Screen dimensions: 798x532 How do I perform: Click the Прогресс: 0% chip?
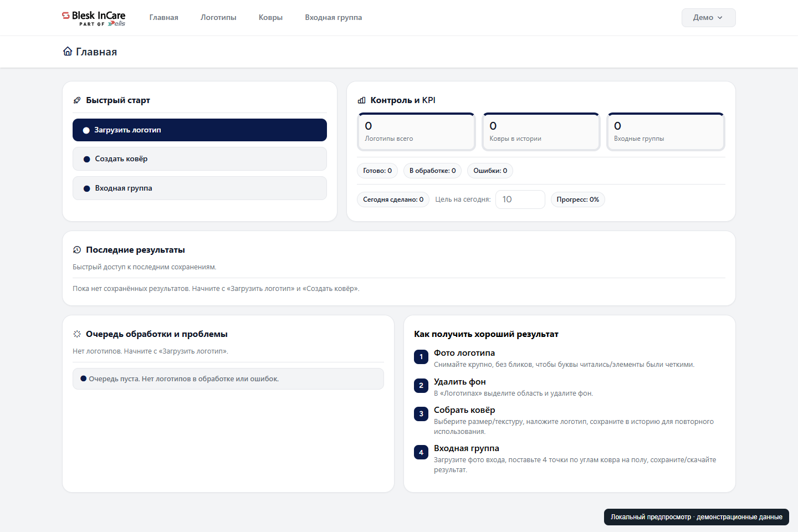tap(578, 199)
